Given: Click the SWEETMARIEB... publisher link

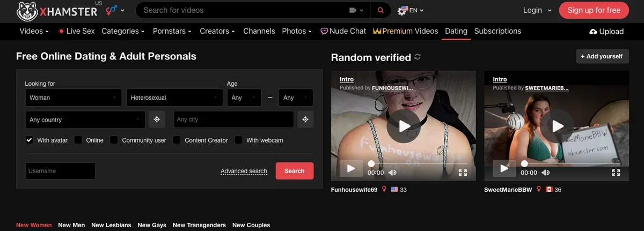Looking at the screenshot, I should [547, 87].
